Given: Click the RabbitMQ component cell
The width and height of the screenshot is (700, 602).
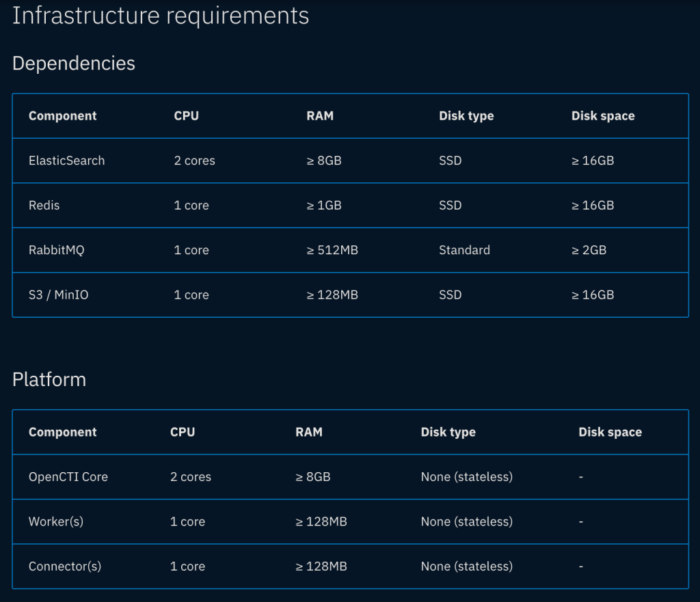Looking at the screenshot, I should 56,250.
